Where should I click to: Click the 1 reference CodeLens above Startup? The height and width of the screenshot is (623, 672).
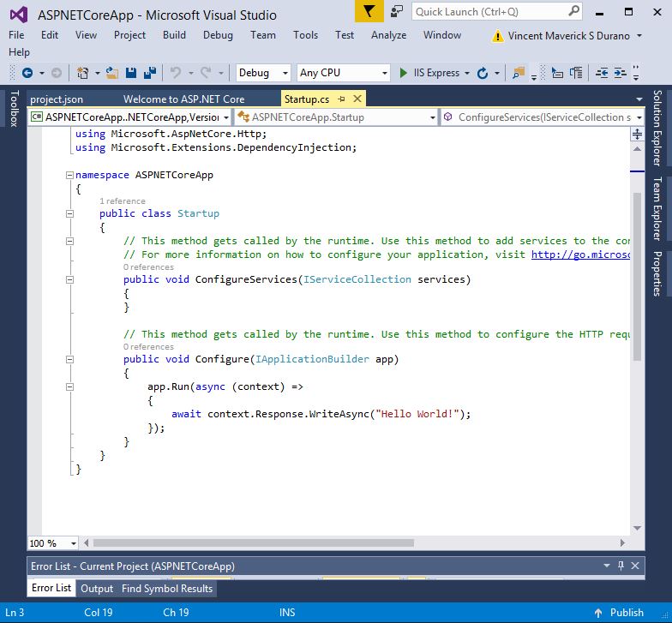[122, 201]
